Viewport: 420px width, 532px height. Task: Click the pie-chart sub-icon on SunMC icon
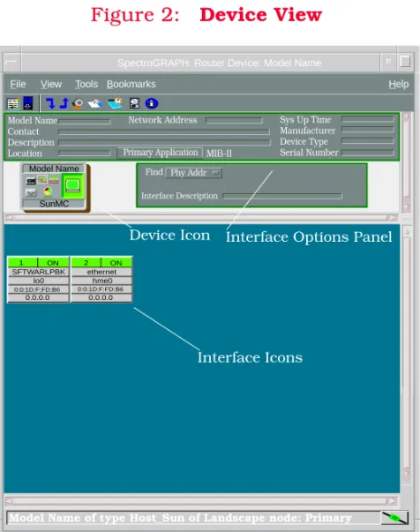tap(48, 191)
